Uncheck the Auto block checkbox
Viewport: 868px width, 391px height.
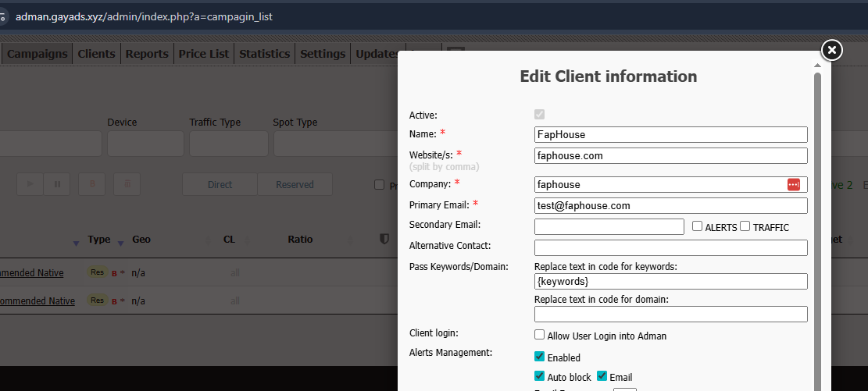click(x=540, y=376)
